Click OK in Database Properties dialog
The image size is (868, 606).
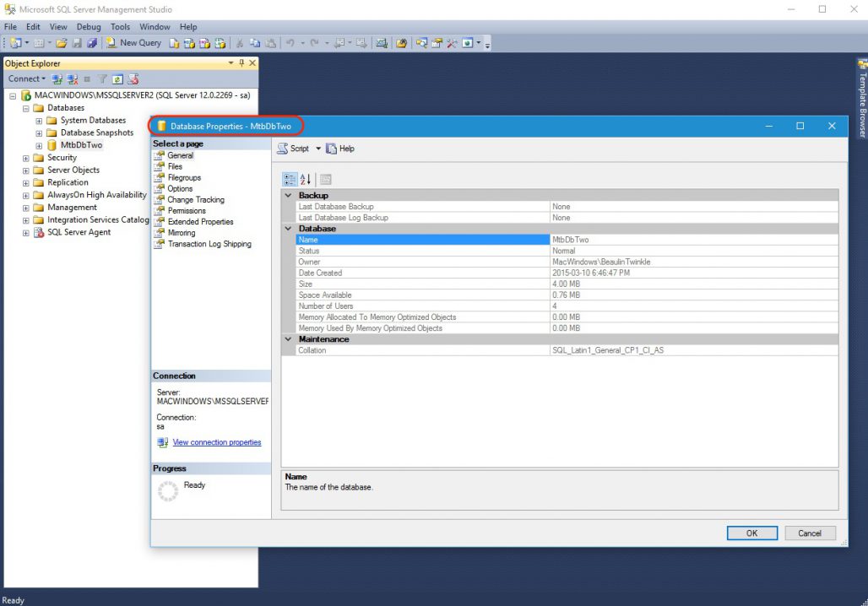click(x=751, y=533)
